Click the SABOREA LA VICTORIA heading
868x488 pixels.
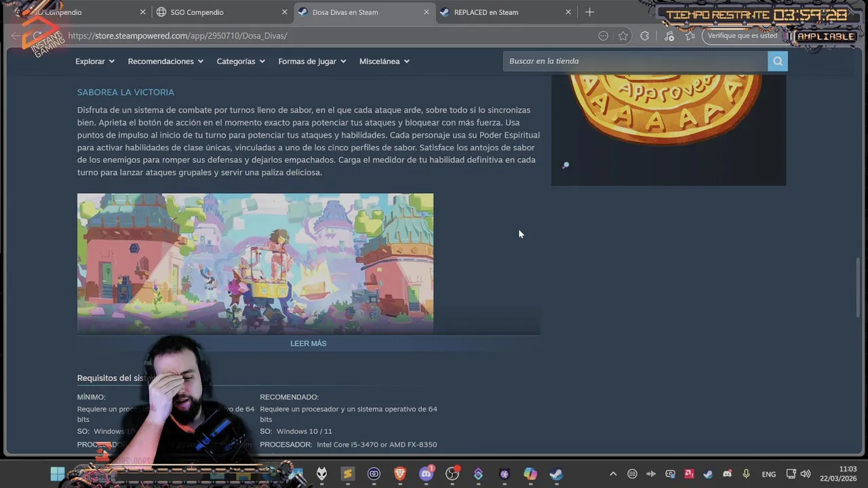pyautogui.click(x=125, y=92)
